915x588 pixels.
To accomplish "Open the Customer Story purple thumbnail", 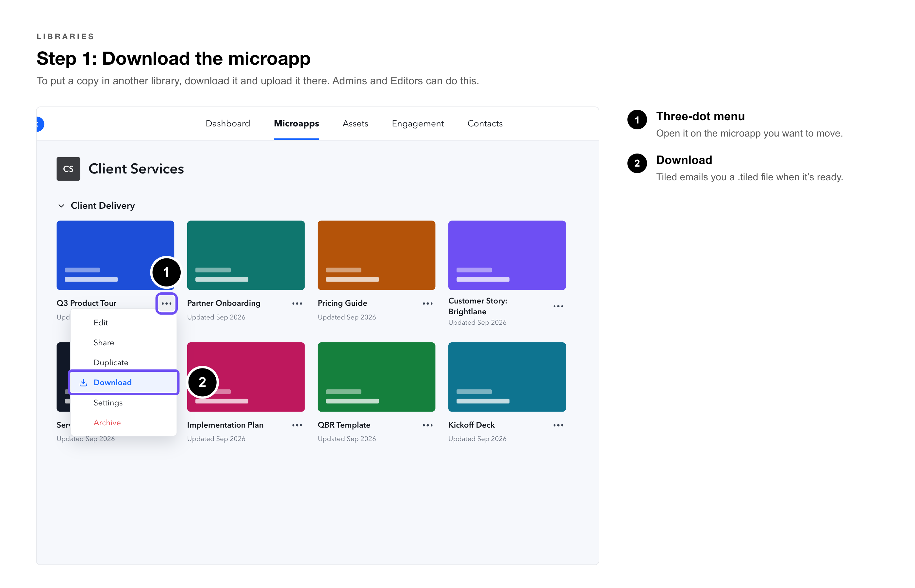I will [x=507, y=255].
